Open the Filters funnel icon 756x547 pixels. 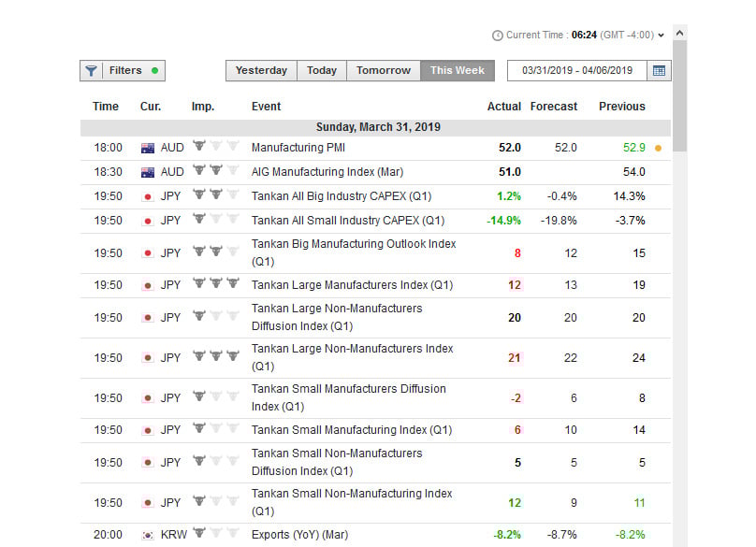pyautogui.click(x=91, y=71)
